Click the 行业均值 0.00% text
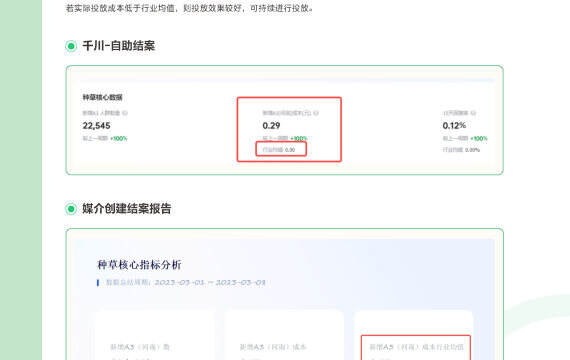Screen dimensions: 570x360 coord(461,150)
